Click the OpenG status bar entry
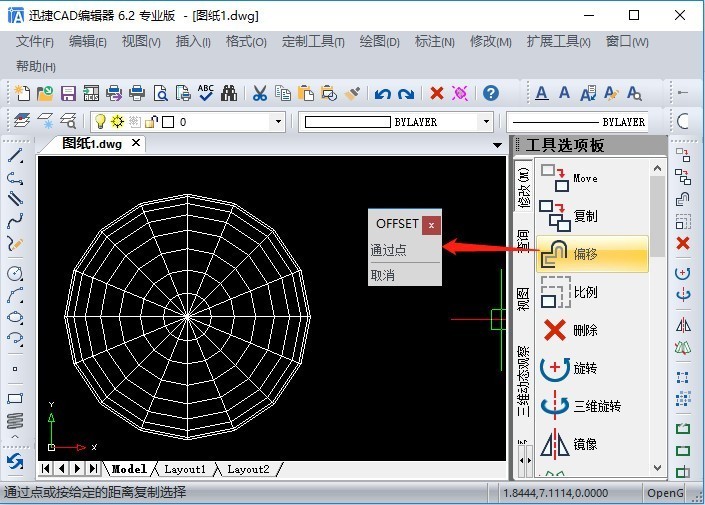This screenshot has width=705, height=505. (x=665, y=493)
